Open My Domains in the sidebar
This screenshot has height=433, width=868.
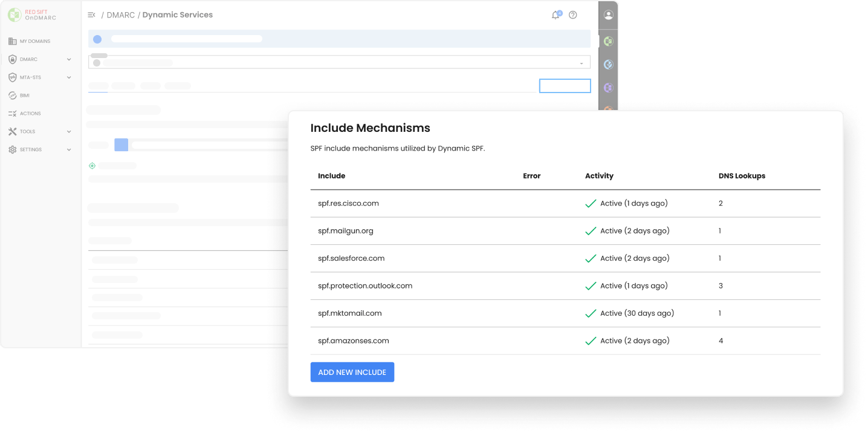tap(30, 41)
